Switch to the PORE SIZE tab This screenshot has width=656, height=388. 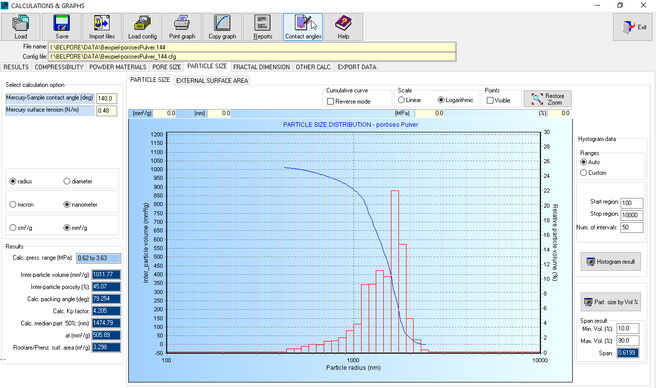click(167, 67)
